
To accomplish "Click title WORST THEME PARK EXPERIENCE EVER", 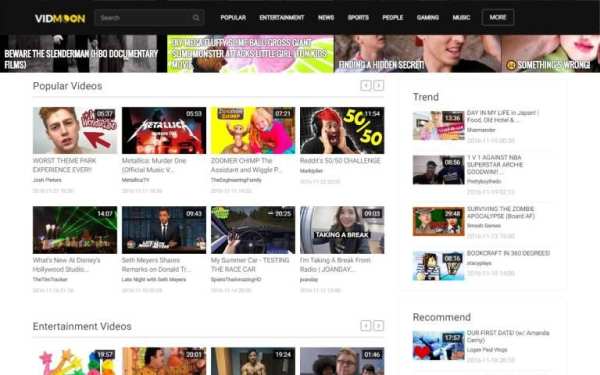I will 64,165.
